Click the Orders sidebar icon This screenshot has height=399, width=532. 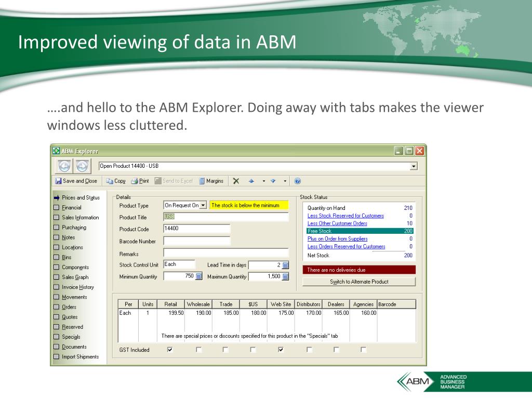pyautogui.click(x=56, y=307)
